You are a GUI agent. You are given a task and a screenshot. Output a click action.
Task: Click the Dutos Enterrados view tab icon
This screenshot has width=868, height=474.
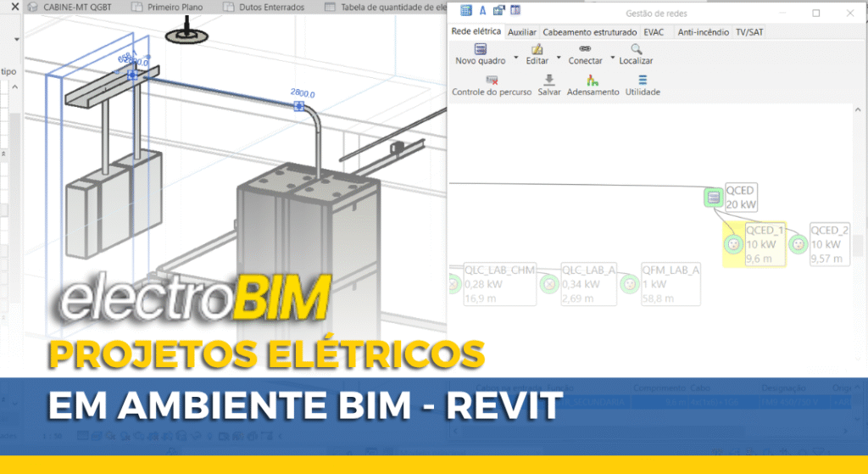click(x=228, y=7)
